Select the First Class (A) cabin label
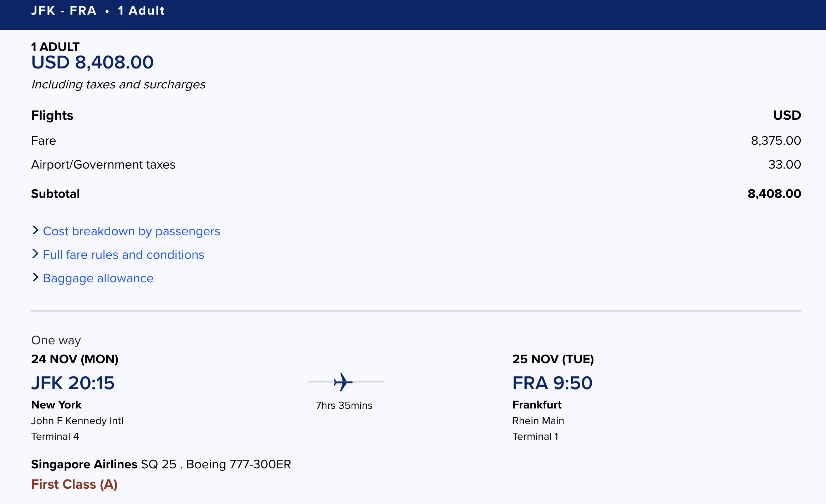The height and width of the screenshot is (504, 826). (x=74, y=484)
